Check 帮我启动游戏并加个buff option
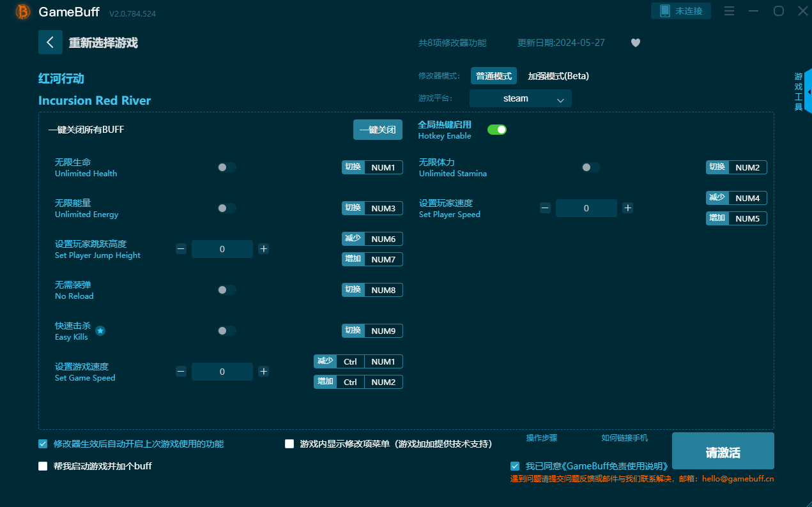Viewport: 812px width, 507px height. [x=43, y=466]
